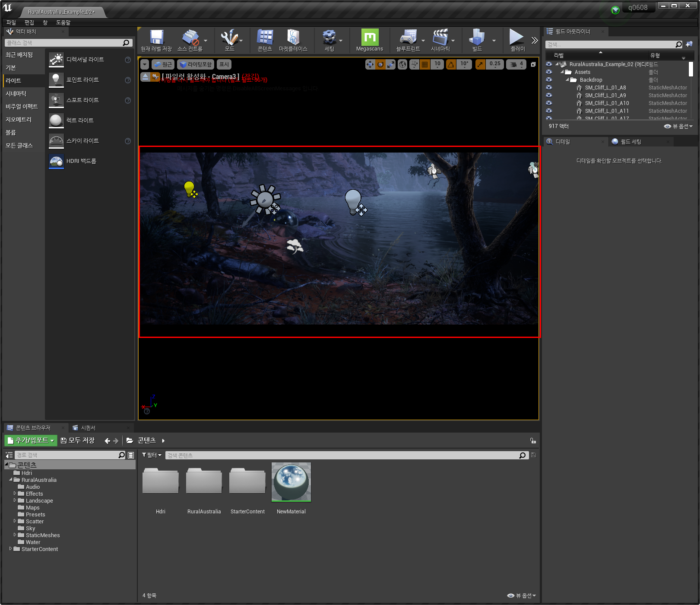
Task: Open the Content grid icon in toolbar
Action: click(x=265, y=38)
